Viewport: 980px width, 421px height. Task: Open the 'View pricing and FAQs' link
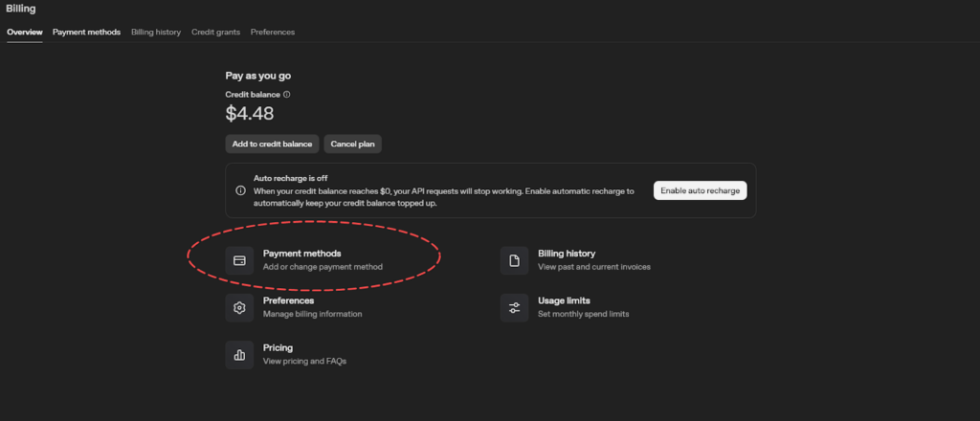point(304,361)
